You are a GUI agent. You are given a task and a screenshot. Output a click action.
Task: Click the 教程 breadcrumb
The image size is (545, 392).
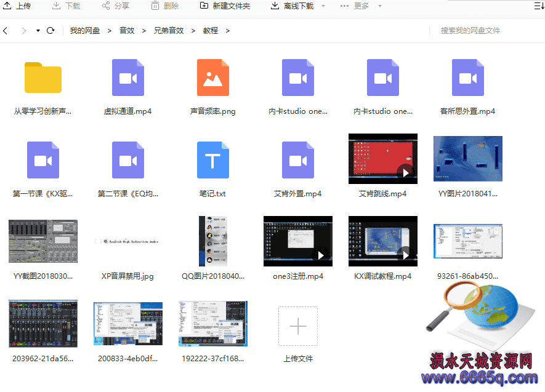211,31
